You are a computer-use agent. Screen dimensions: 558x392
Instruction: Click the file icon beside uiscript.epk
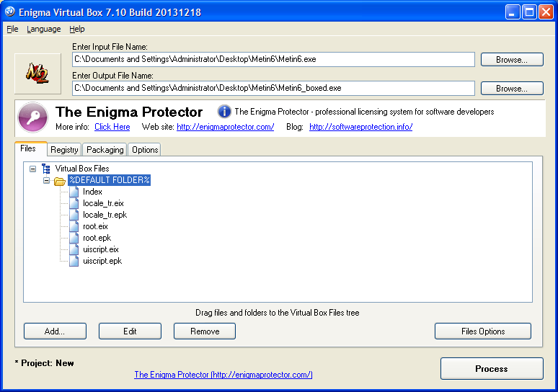coord(74,261)
